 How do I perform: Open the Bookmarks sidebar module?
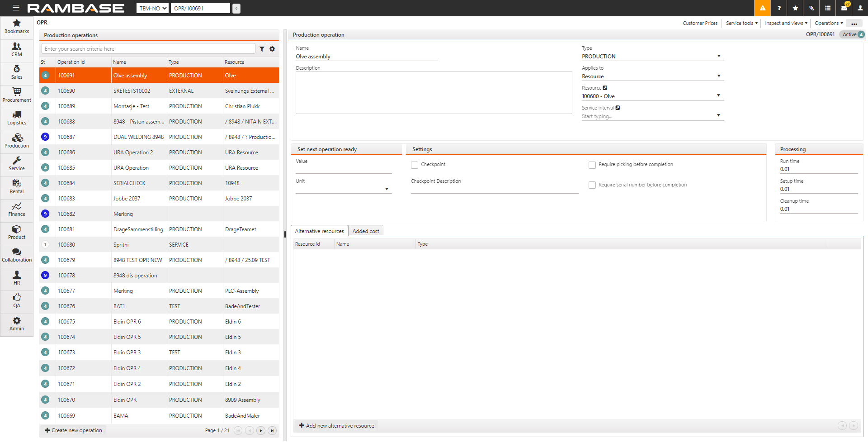point(17,26)
